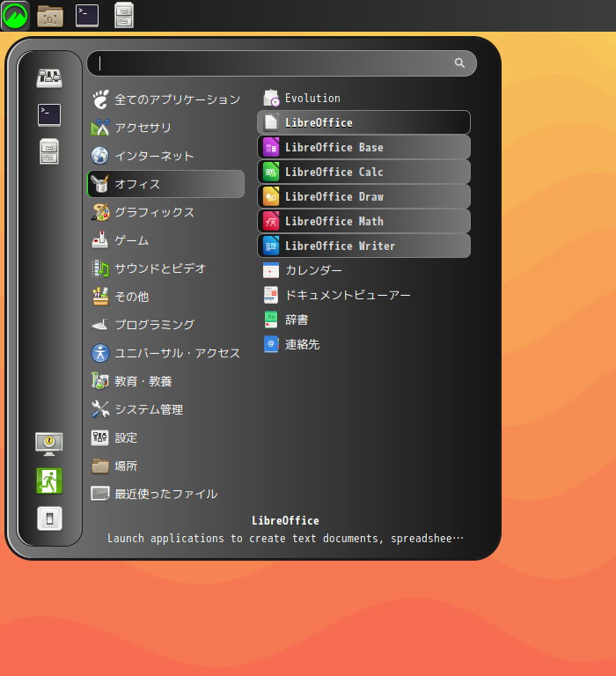Launch LibreOffice Math

click(363, 221)
